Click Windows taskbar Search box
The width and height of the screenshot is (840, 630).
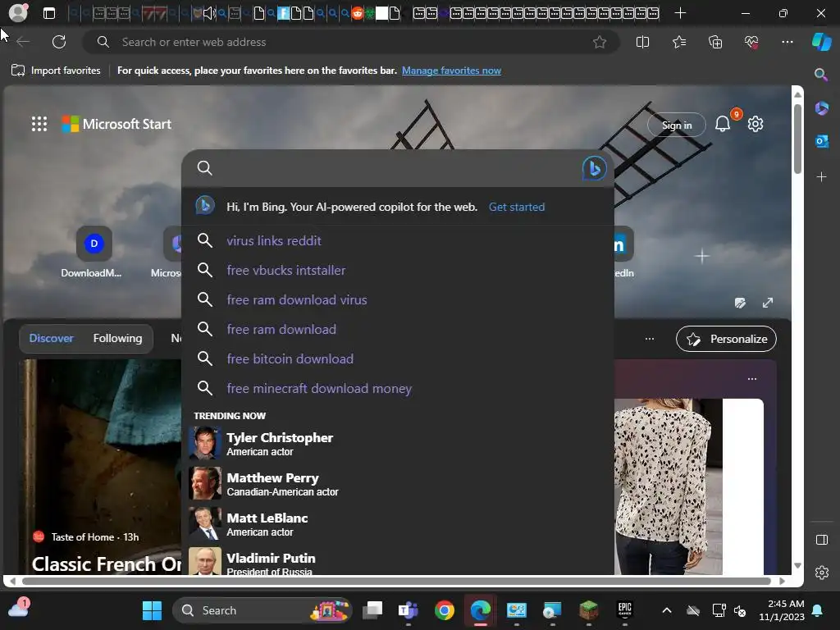click(x=262, y=610)
